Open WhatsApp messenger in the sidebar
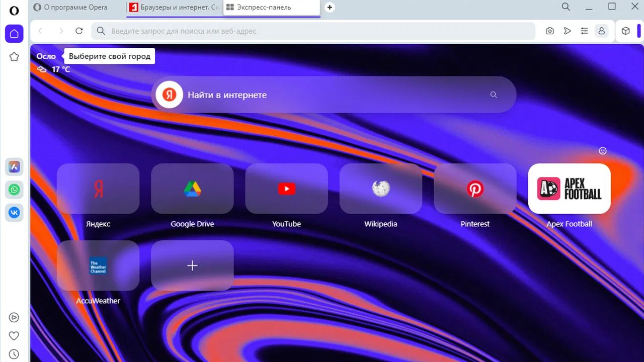This screenshot has height=362, width=644. coord(14,190)
